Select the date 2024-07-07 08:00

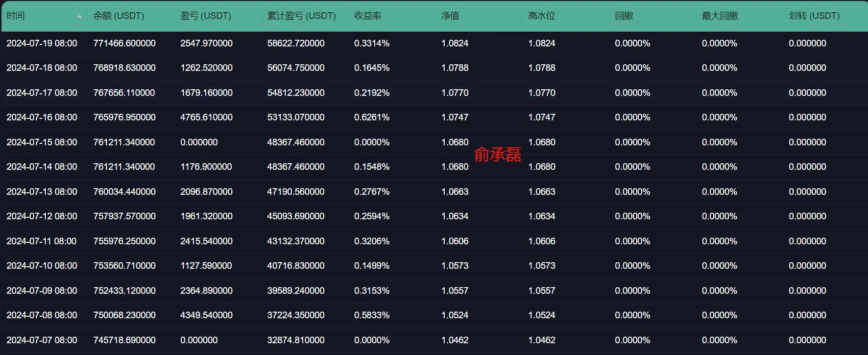point(42,340)
